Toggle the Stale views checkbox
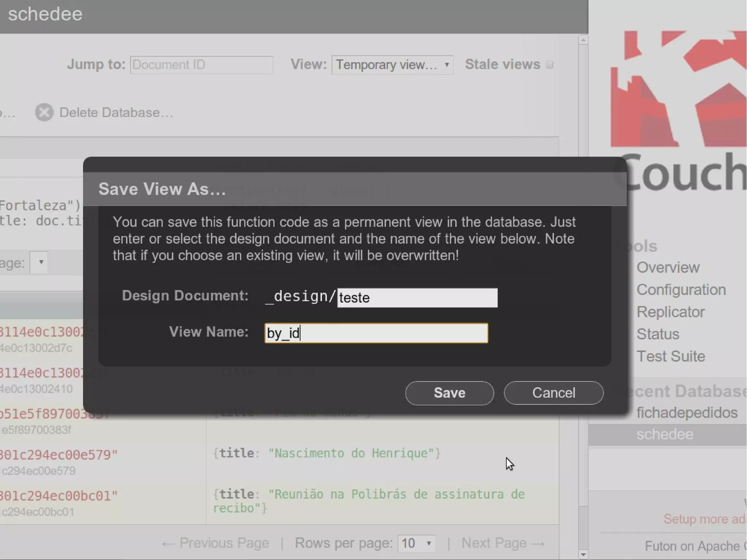 tap(550, 65)
